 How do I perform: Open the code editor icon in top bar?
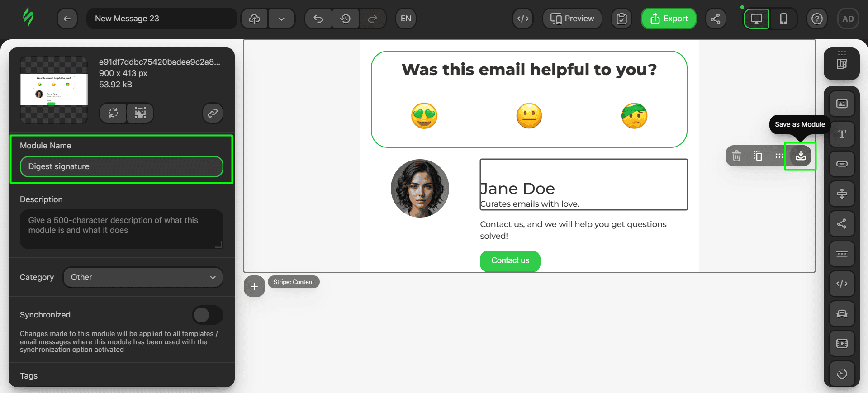point(523,19)
